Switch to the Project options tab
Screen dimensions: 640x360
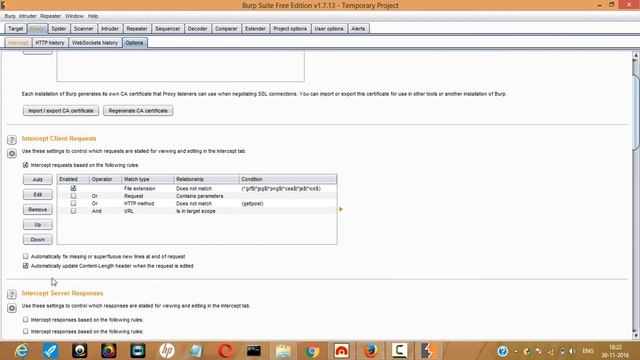coord(290,29)
